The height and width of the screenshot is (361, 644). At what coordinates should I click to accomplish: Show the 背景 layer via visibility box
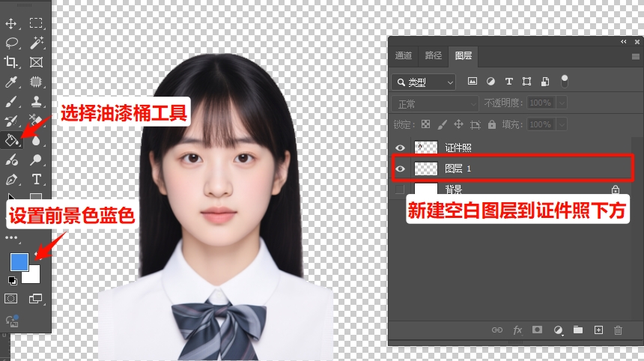tap(400, 189)
